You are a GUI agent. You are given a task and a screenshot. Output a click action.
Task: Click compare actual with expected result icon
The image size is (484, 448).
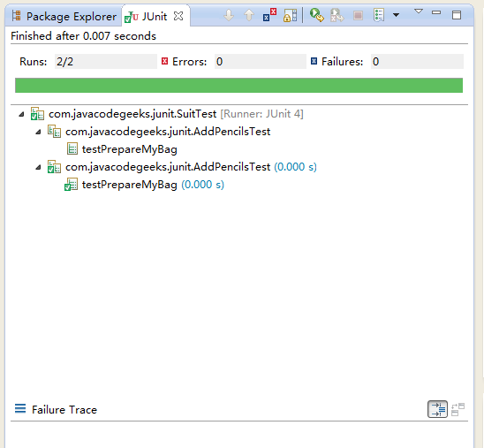click(458, 409)
